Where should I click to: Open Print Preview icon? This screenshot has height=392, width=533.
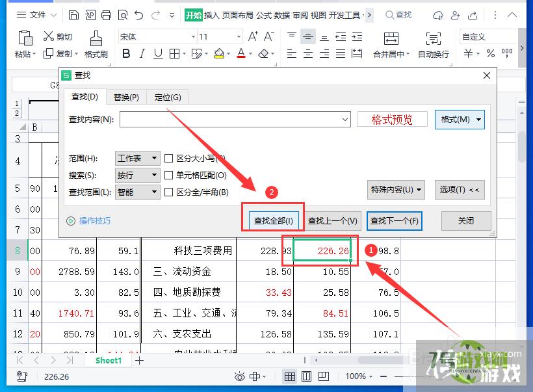pos(123,15)
